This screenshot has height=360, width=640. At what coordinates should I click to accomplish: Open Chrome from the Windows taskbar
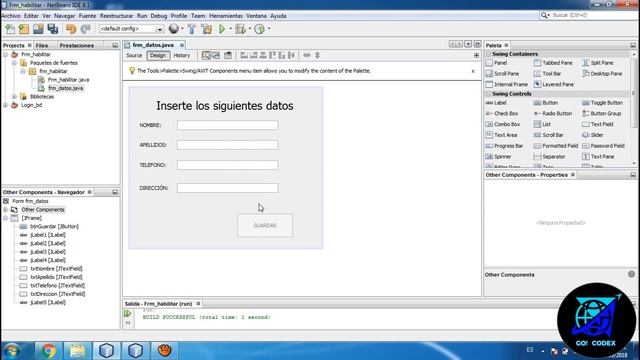pyautogui.click(x=48, y=351)
